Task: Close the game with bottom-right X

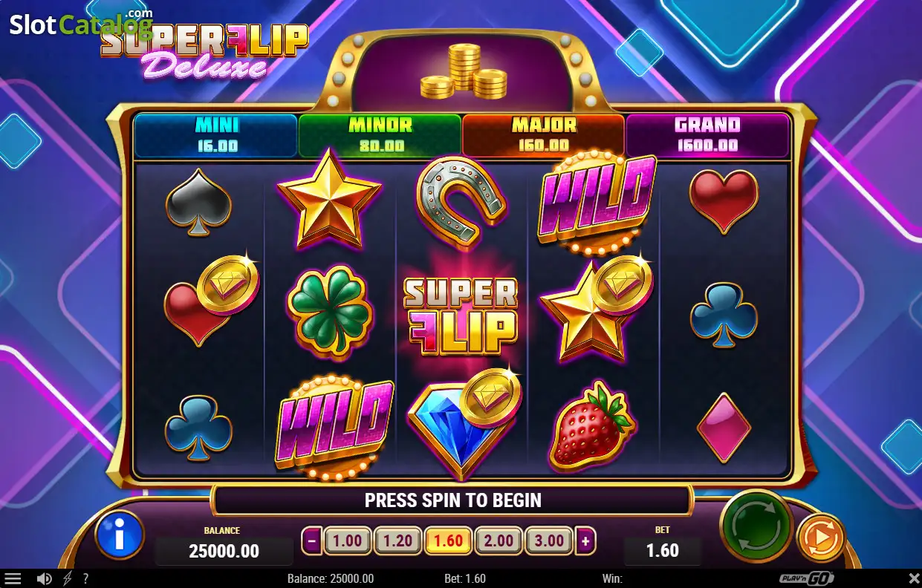Action: (x=914, y=578)
